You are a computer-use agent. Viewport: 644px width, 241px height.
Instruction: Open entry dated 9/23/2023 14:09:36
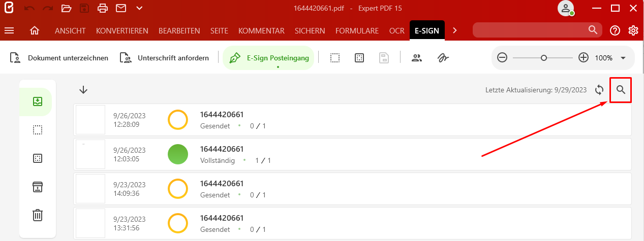coord(352,189)
